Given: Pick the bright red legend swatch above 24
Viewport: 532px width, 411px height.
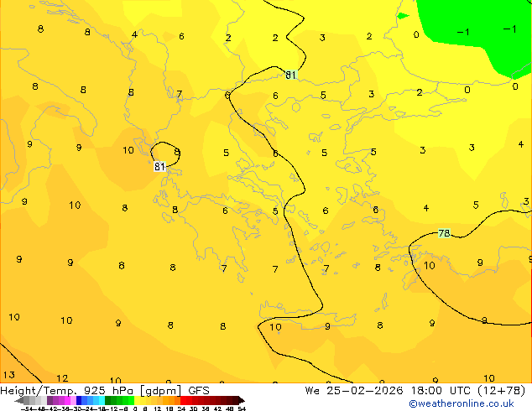Looking at the screenshot, I should (184, 401).
